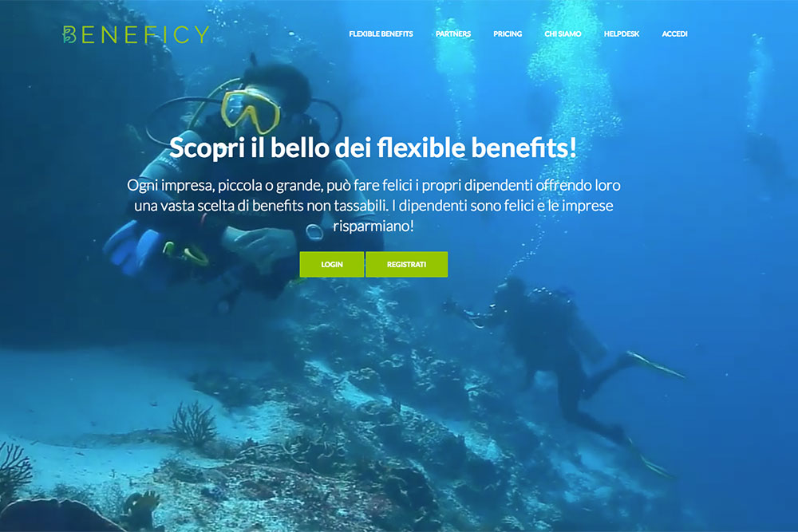Open the Helpdesk navigation link
This screenshot has height=532, width=798.
click(622, 34)
